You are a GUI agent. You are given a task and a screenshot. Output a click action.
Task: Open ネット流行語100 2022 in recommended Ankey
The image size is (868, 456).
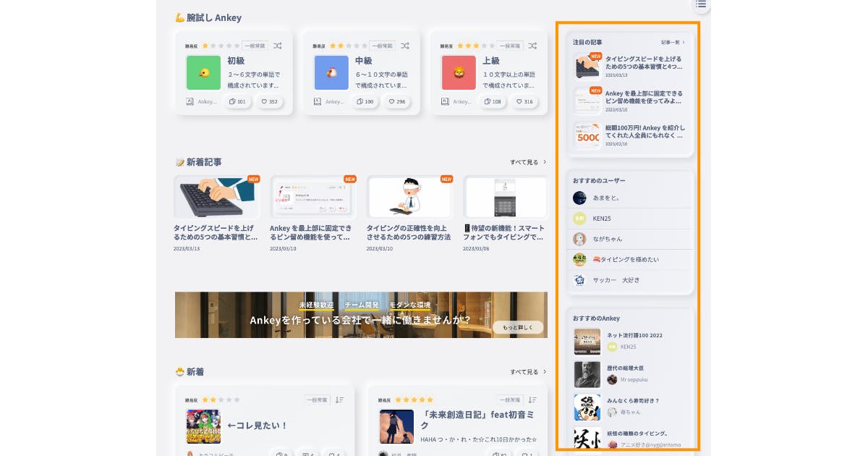coord(634,335)
